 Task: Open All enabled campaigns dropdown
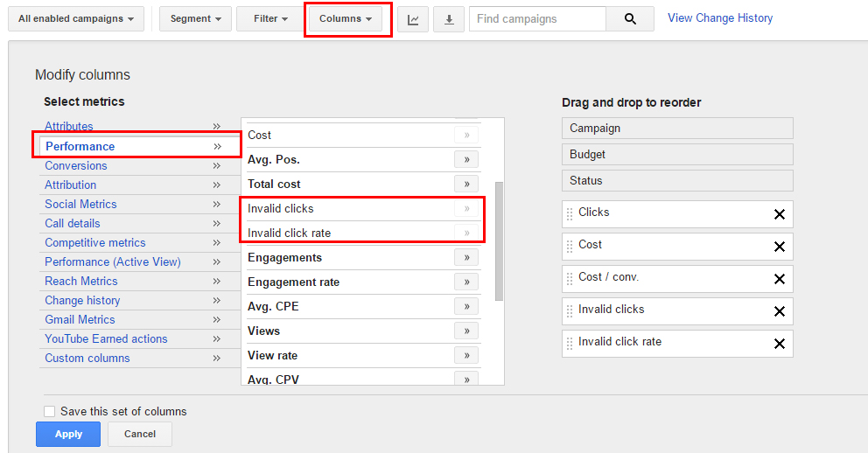click(x=76, y=19)
